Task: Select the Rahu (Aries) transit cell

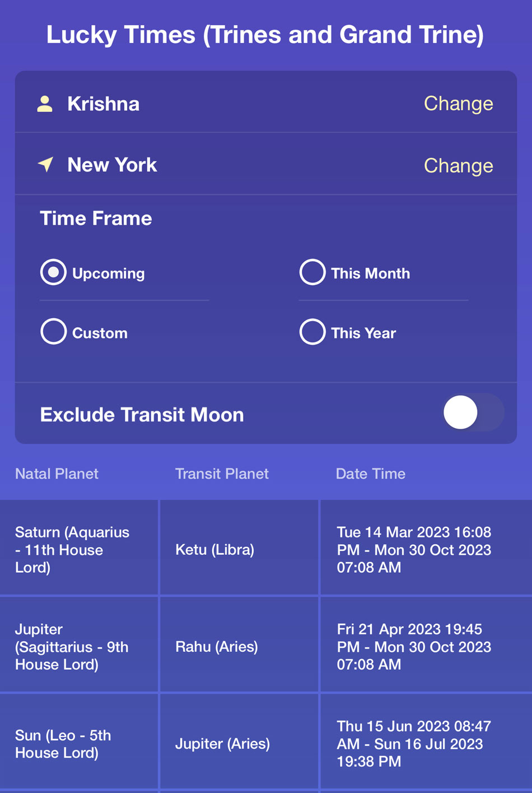Action: point(217,646)
